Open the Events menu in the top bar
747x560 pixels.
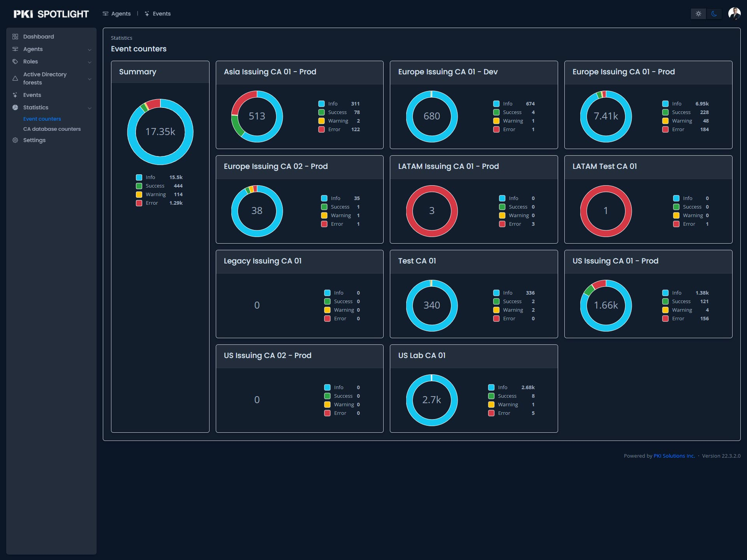(x=157, y=14)
